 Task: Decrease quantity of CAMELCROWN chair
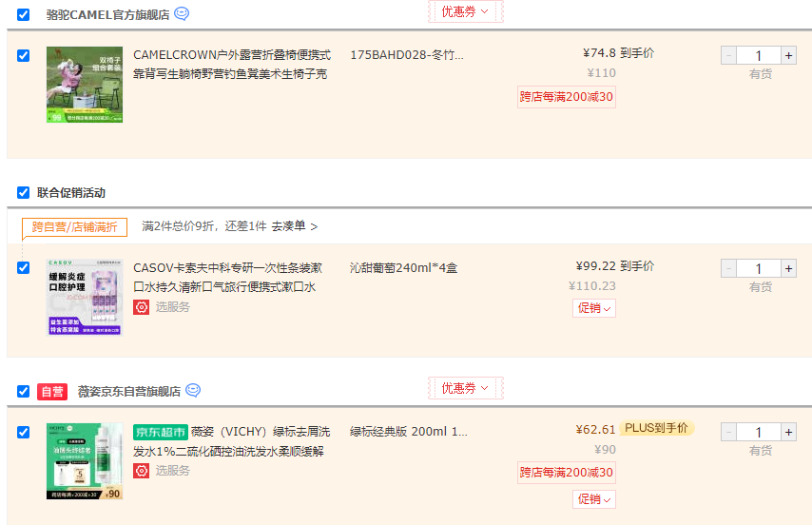728,55
